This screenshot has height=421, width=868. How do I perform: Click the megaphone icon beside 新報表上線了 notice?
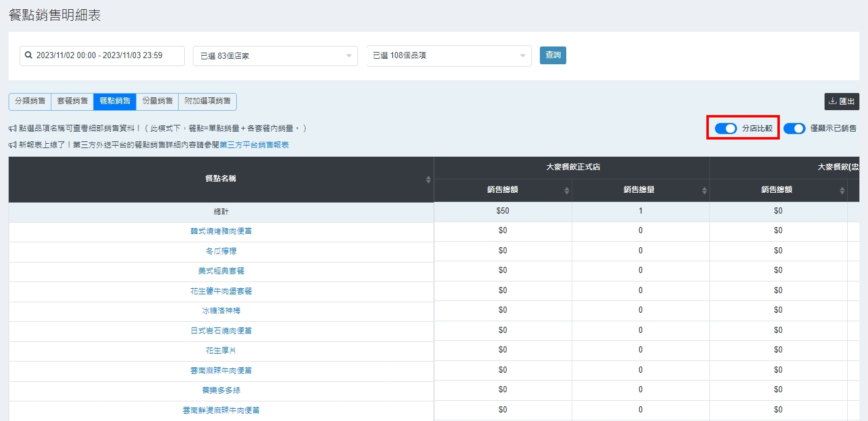tap(13, 145)
